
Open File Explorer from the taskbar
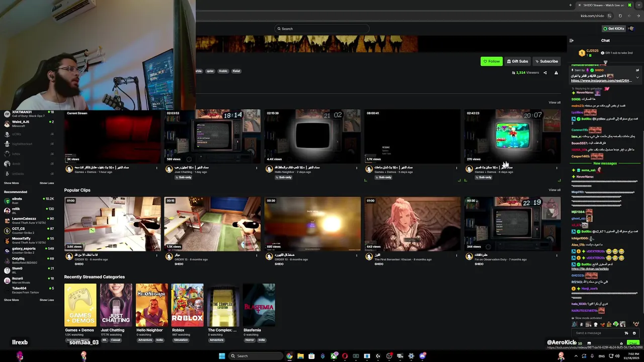[300, 356]
